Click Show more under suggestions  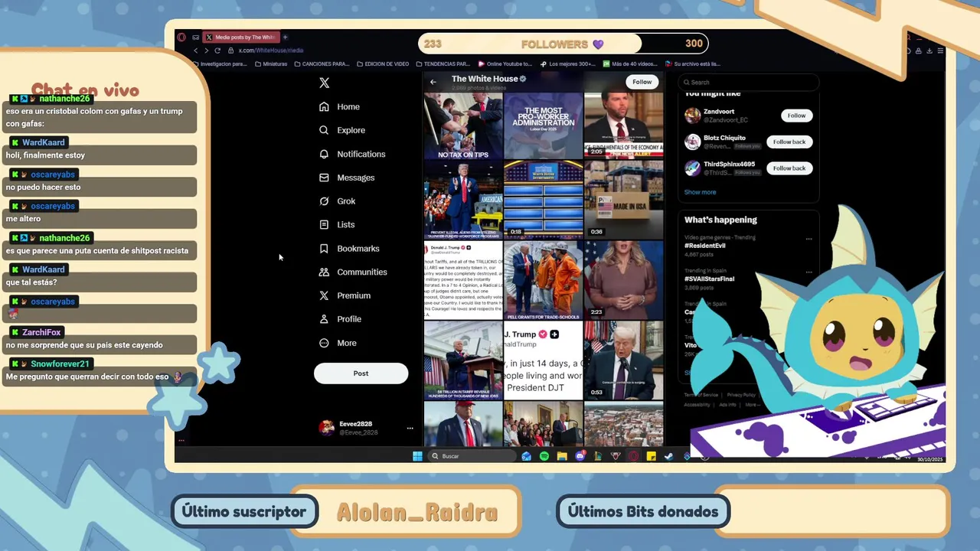(700, 192)
